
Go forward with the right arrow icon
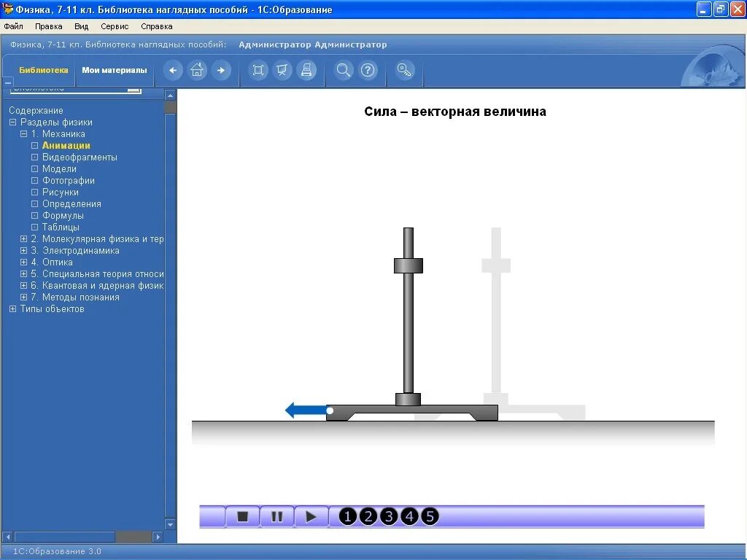[x=220, y=71]
